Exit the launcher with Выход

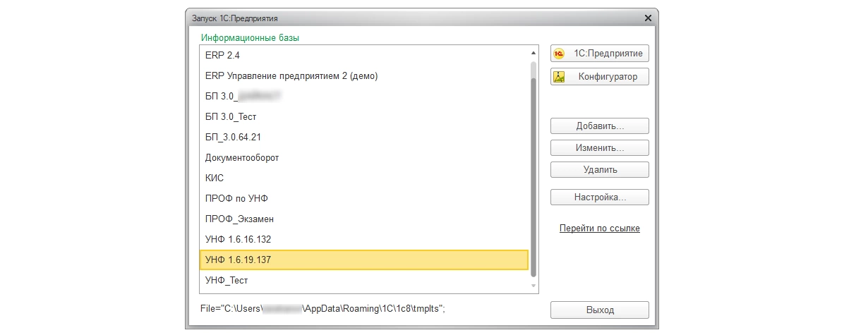click(599, 310)
